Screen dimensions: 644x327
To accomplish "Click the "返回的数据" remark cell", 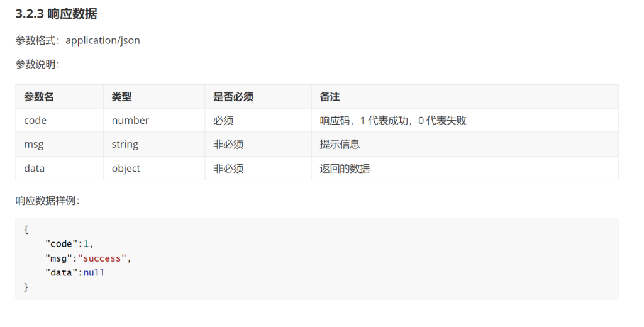I will (345, 168).
